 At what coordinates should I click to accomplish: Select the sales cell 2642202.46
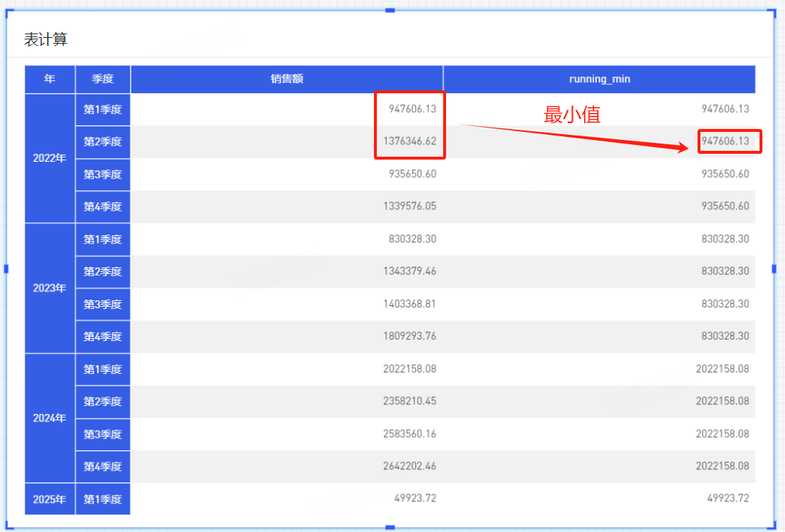(x=410, y=466)
